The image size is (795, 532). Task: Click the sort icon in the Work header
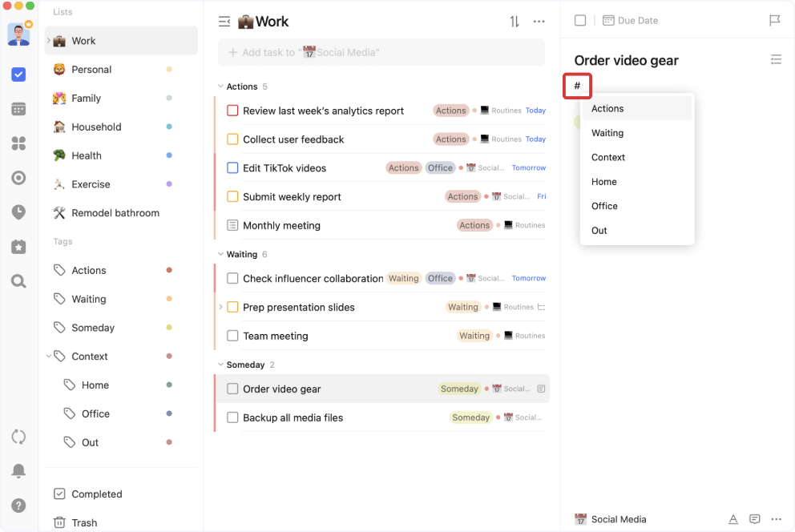click(514, 21)
